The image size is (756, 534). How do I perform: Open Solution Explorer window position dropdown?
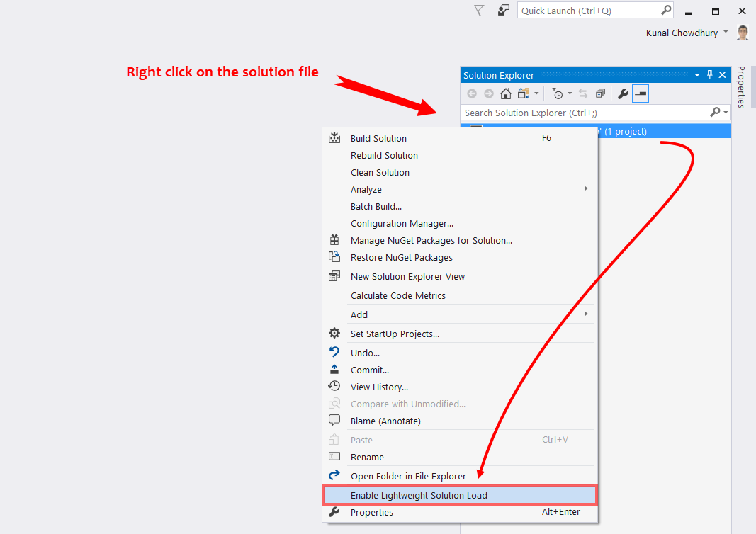(x=697, y=74)
